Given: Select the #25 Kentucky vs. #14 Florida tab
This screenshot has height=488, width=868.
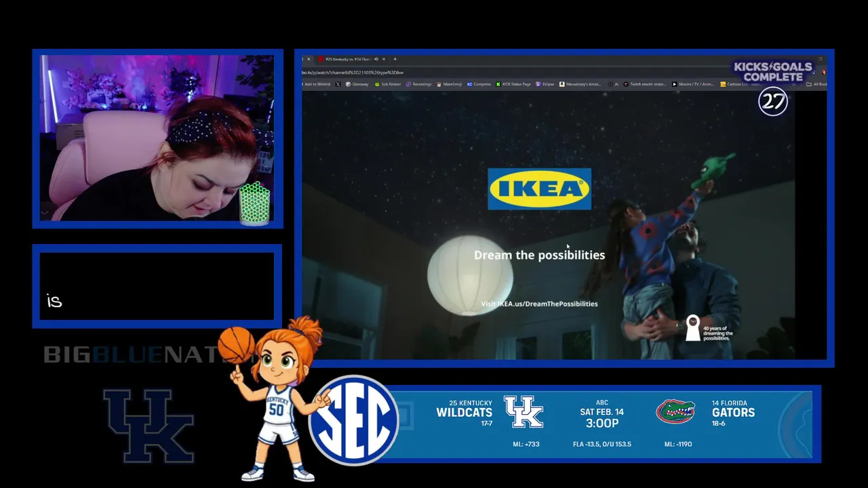Looking at the screenshot, I should pos(349,59).
